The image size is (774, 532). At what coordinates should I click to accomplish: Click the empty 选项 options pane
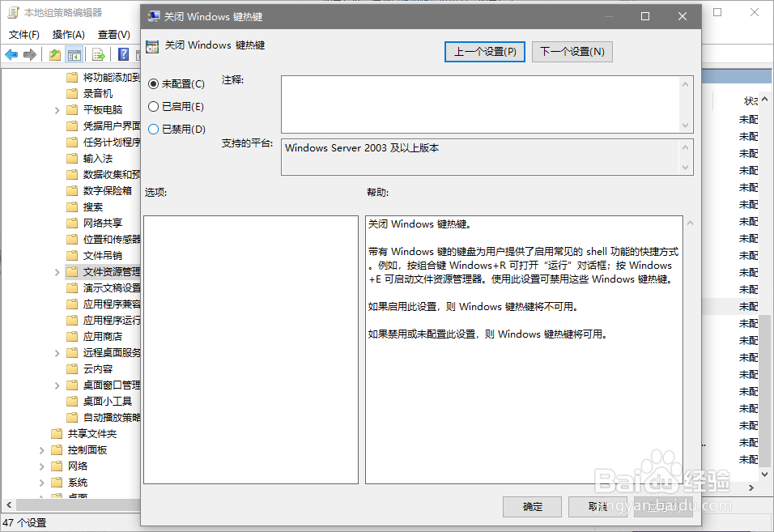pyautogui.click(x=251, y=349)
